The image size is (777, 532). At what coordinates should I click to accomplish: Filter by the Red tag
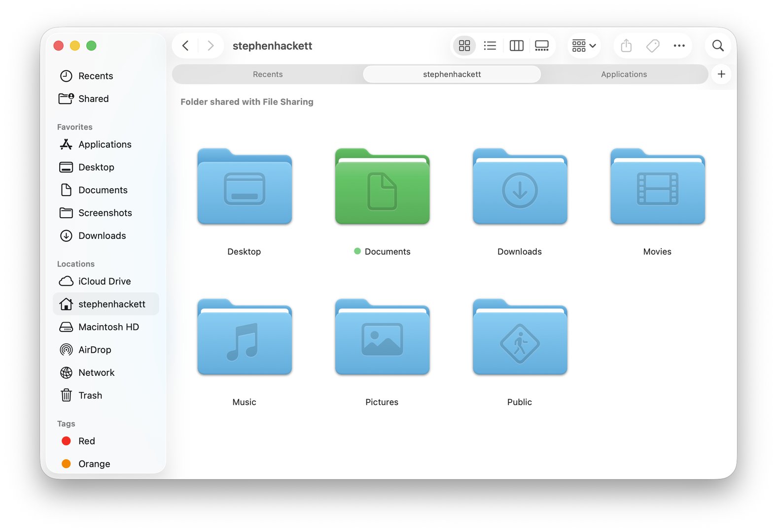106,441
